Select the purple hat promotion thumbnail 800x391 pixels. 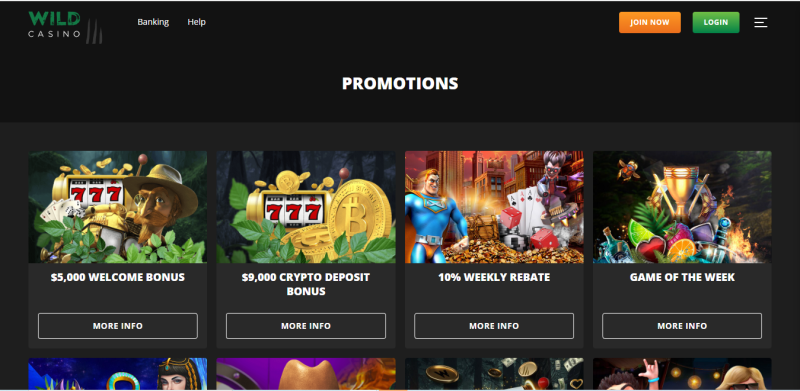(x=306, y=374)
